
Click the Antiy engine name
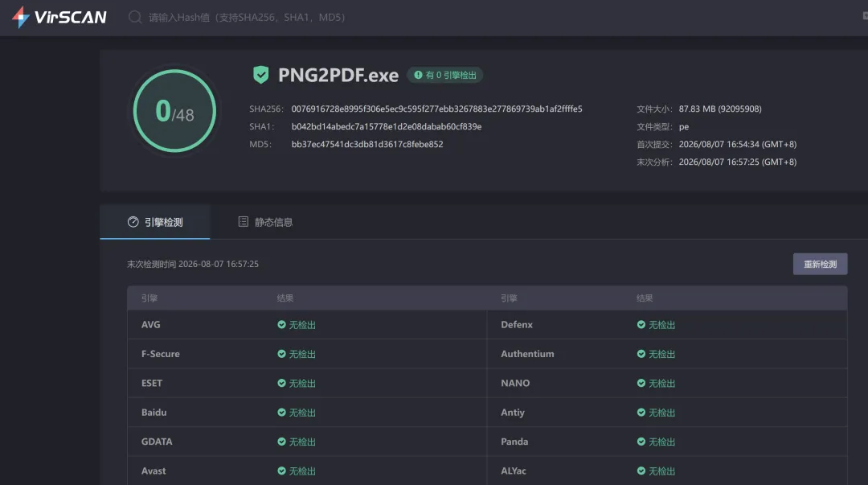[x=513, y=413]
